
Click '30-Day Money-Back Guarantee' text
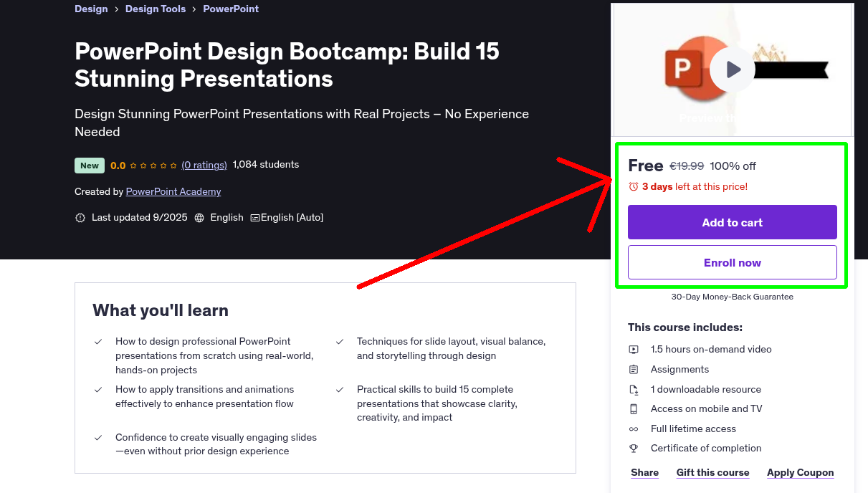(x=733, y=297)
